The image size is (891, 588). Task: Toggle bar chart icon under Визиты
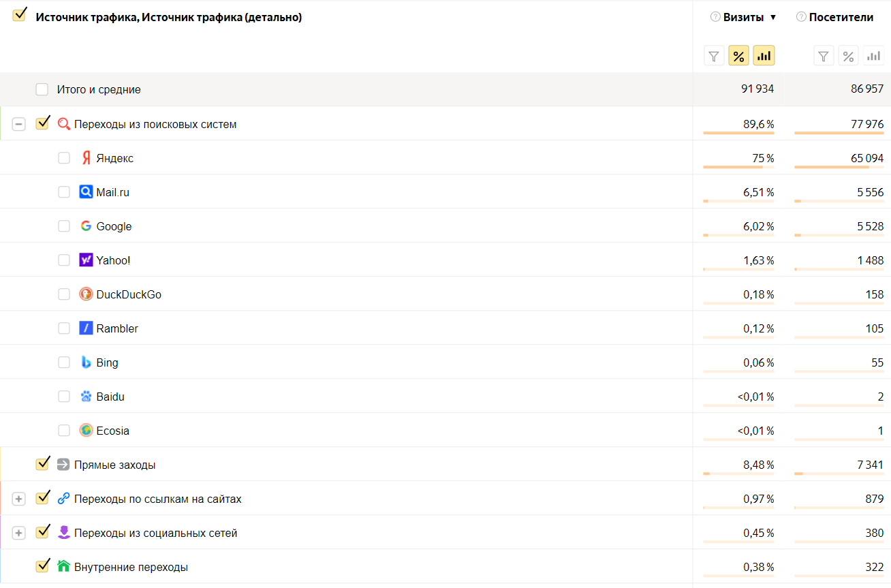point(764,56)
